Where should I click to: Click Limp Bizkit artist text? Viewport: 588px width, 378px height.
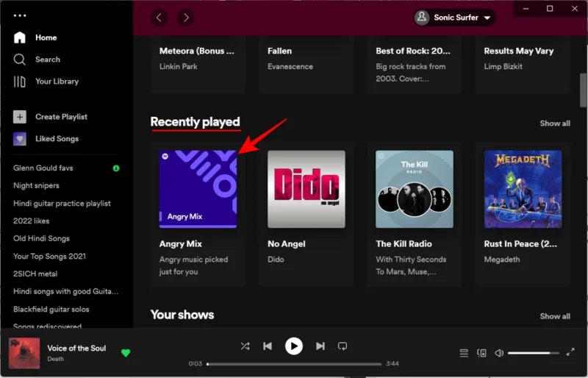point(503,66)
